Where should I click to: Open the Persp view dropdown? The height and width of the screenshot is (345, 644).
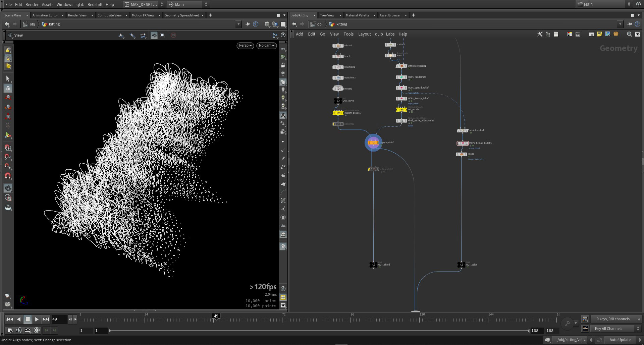pyautogui.click(x=245, y=46)
